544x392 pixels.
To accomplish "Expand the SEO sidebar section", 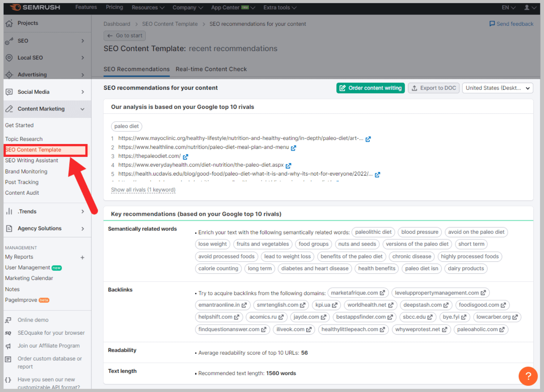I will click(x=82, y=41).
